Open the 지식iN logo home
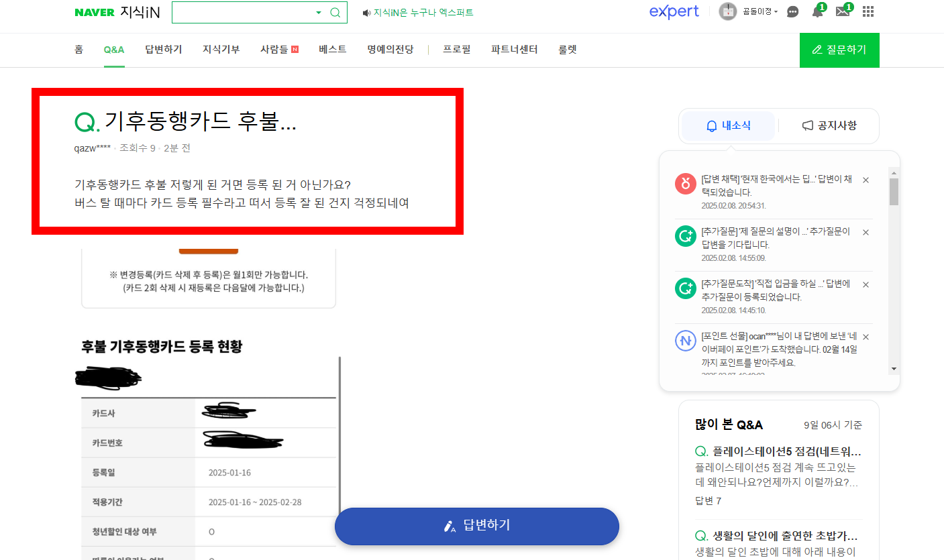 point(140,12)
